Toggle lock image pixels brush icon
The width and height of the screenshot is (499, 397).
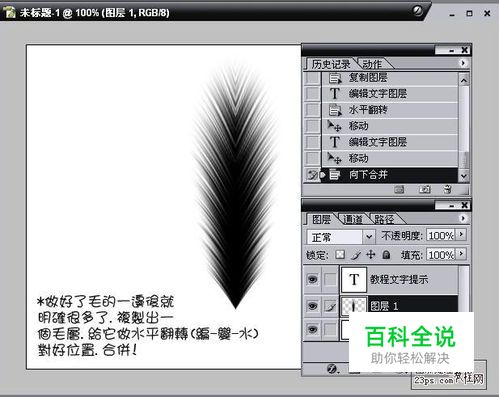(356, 255)
